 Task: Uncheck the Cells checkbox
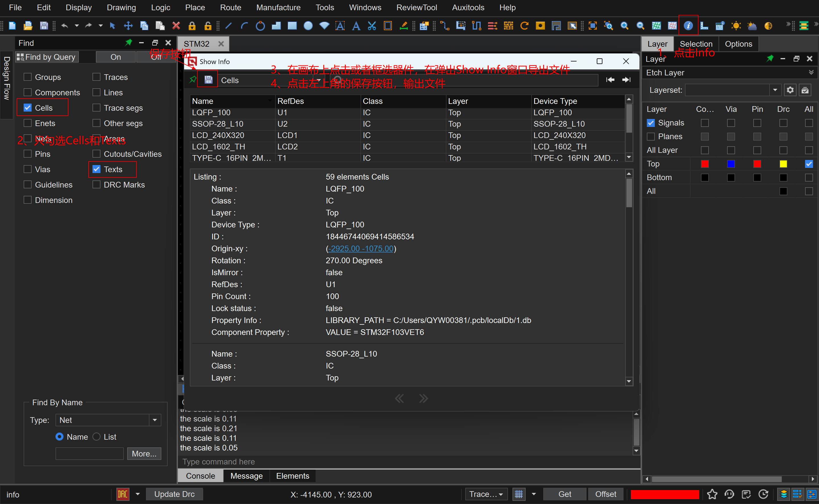tap(28, 108)
